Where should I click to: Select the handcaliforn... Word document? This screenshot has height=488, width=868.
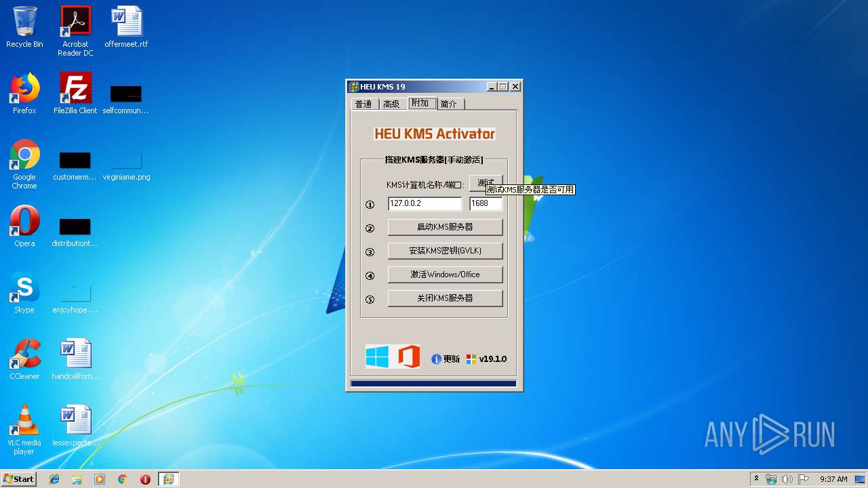75,359
